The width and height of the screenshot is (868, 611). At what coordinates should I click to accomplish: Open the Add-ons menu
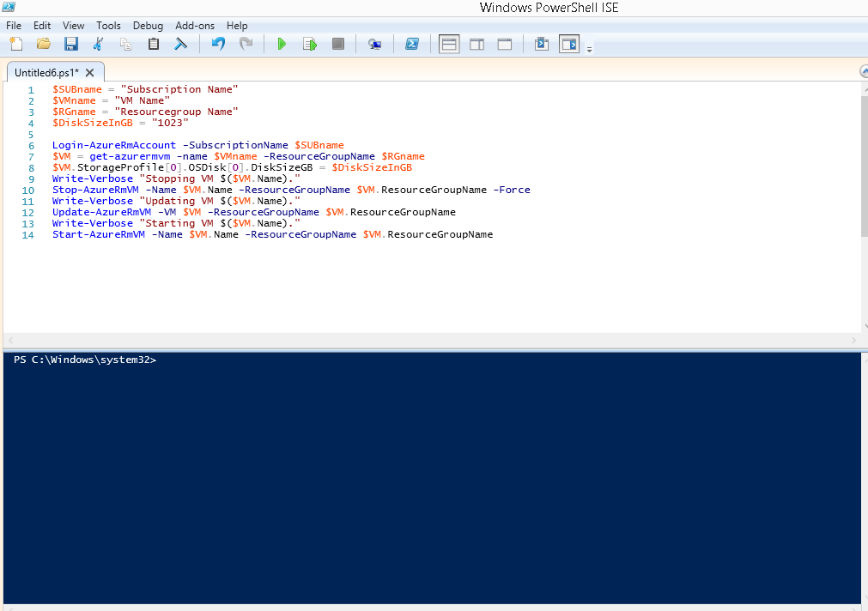(x=194, y=25)
